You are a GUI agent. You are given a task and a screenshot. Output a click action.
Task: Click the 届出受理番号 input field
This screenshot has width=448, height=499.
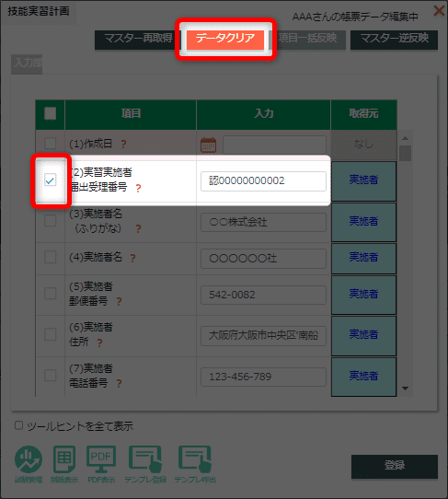click(x=263, y=181)
